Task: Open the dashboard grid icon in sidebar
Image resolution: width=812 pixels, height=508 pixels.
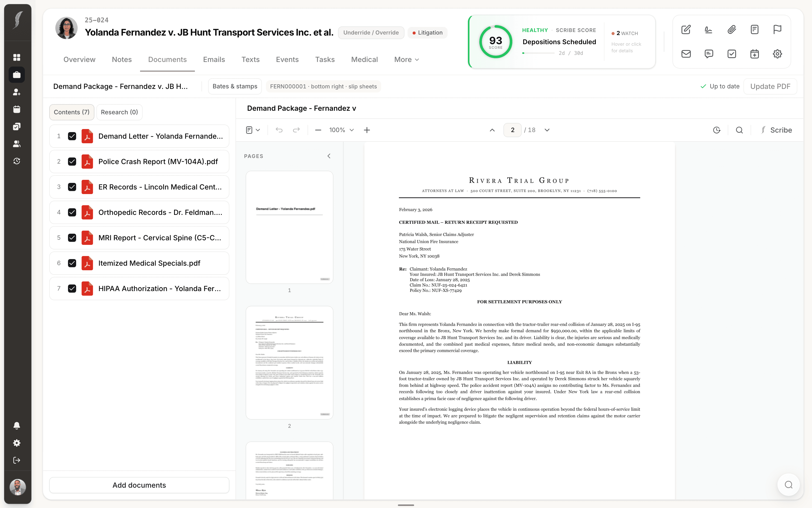Action: 16,57
